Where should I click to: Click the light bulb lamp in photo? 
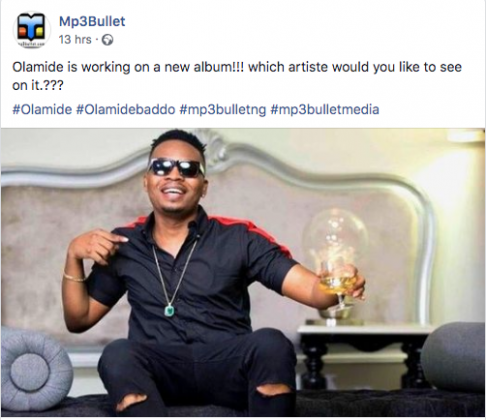pyautogui.click(x=336, y=262)
